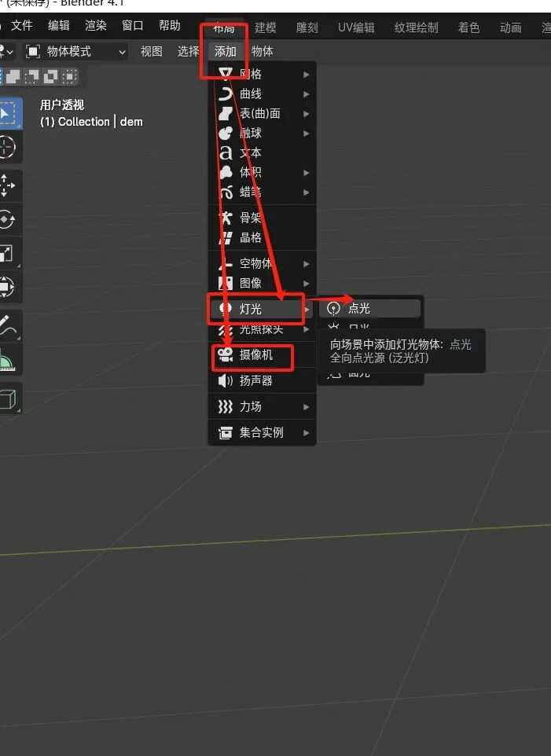Switch to the 建模 workspace tab
551x756 pixels.
[266, 28]
